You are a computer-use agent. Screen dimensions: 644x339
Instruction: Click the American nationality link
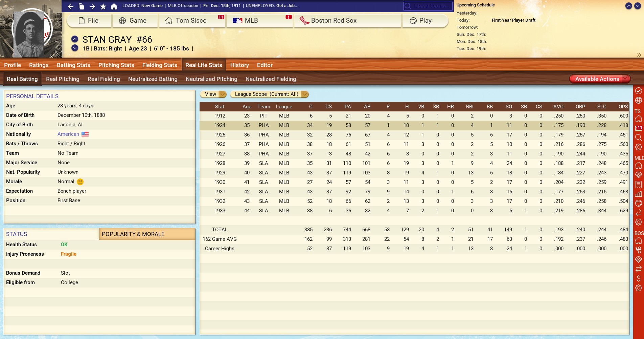[68, 134]
